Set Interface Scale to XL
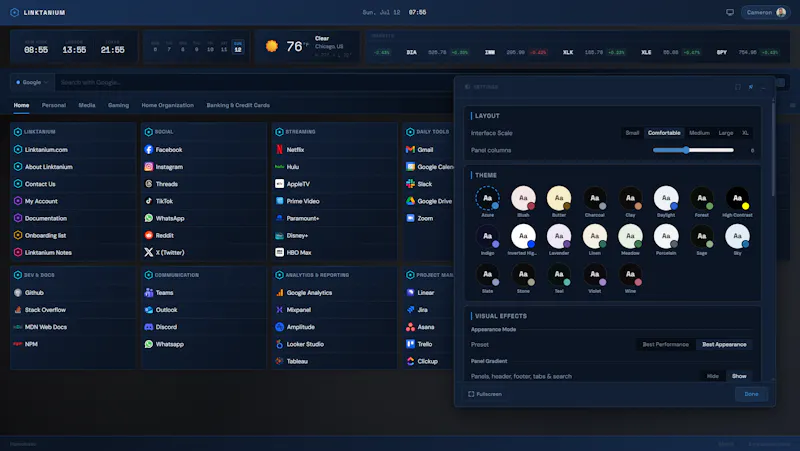800x451 pixels. 745,133
